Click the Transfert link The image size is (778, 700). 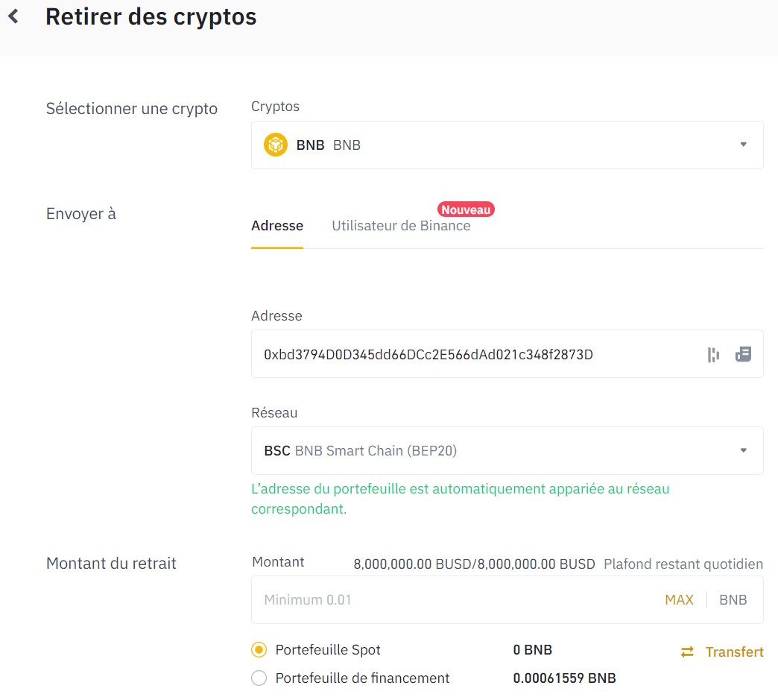click(x=733, y=652)
